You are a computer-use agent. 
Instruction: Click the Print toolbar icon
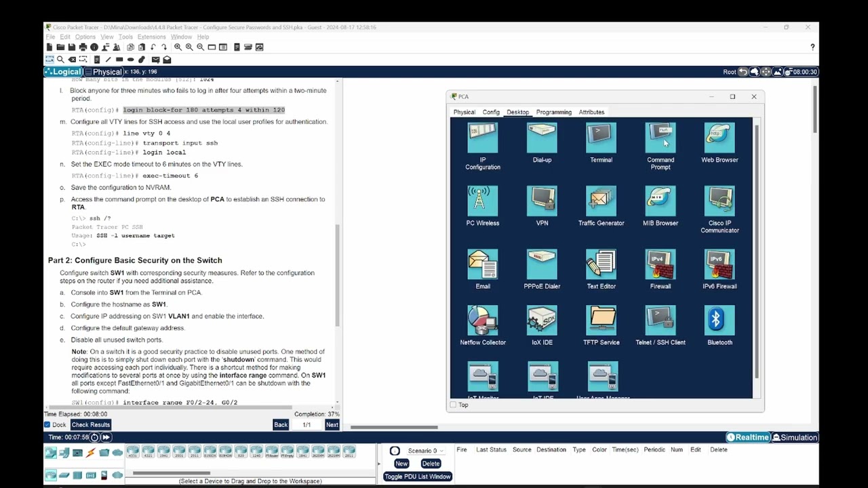(x=83, y=47)
